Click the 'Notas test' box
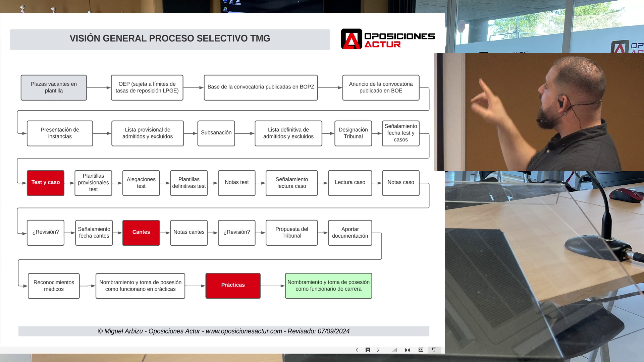644x362 pixels. click(x=237, y=183)
